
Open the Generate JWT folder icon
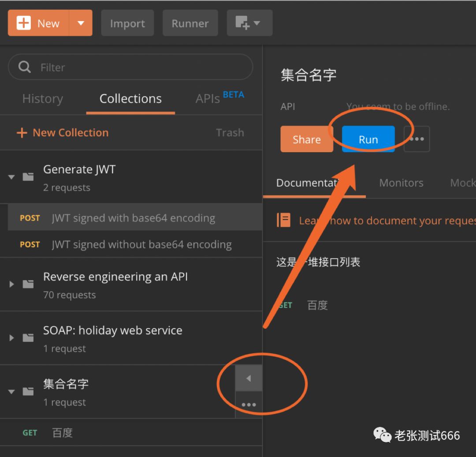(x=28, y=177)
